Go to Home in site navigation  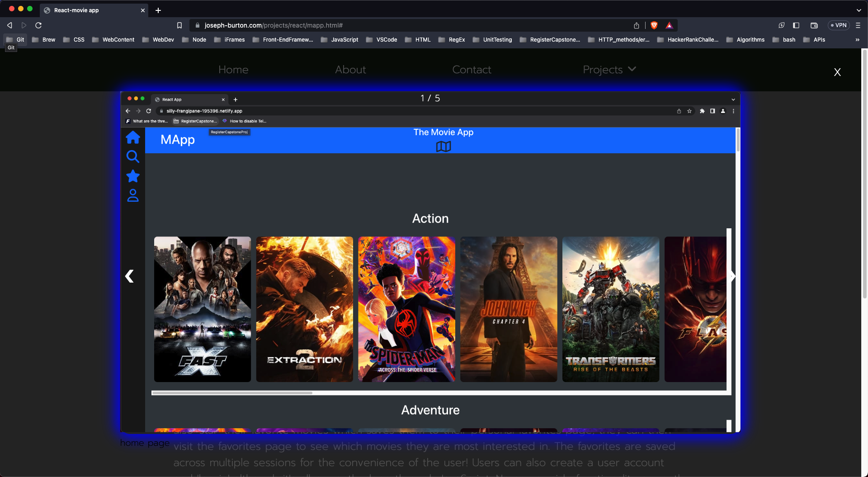pos(233,70)
